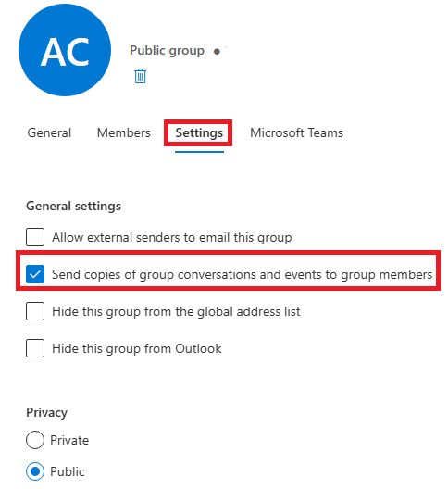Check the Hide this group from Outlook box
Screen dimensions: 448x489
35,348
